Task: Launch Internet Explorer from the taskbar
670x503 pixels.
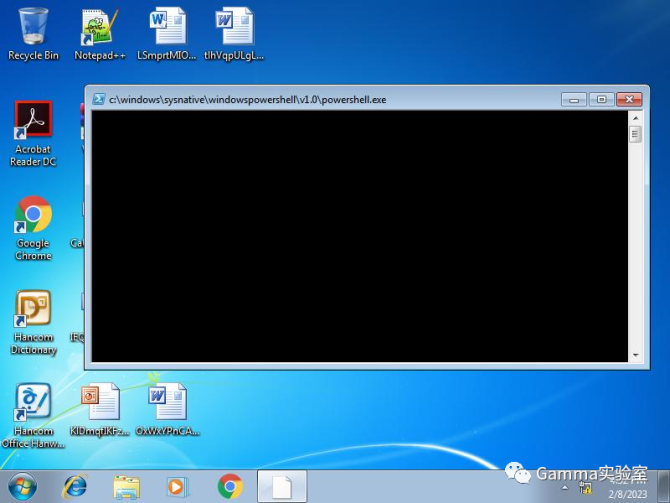Action: pos(75,486)
